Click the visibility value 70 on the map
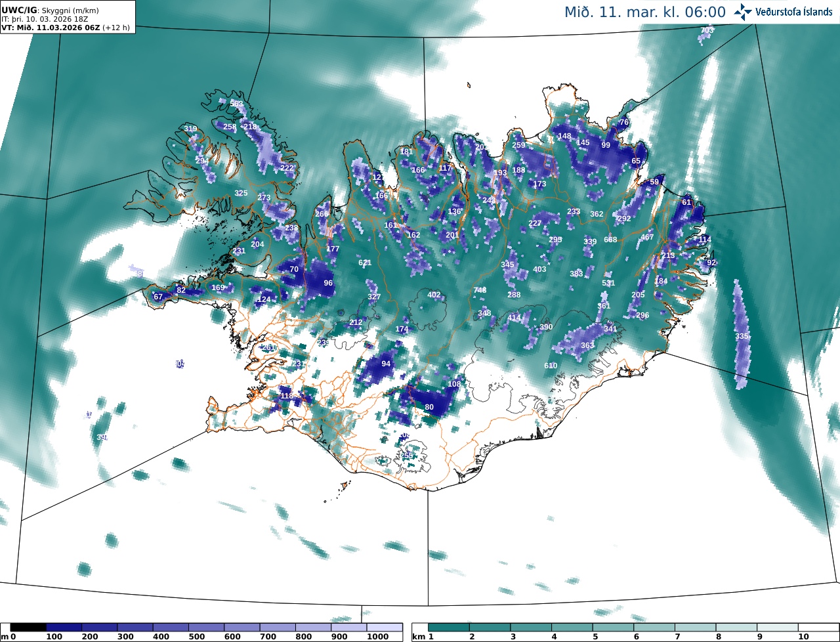Image resolution: width=840 pixels, height=642 pixels. point(294,269)
